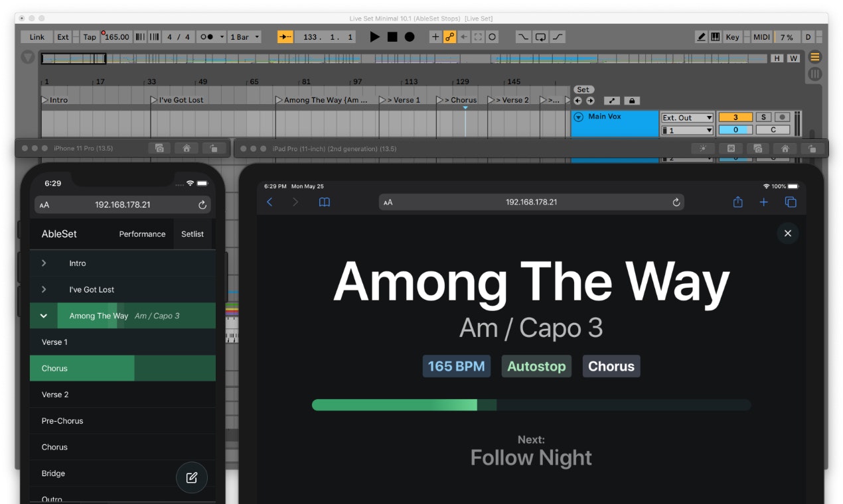Viewport: 843px width, 504px height.
Task: Open the metronome settings dropdown arrow
Action: (x=222, y=37)
